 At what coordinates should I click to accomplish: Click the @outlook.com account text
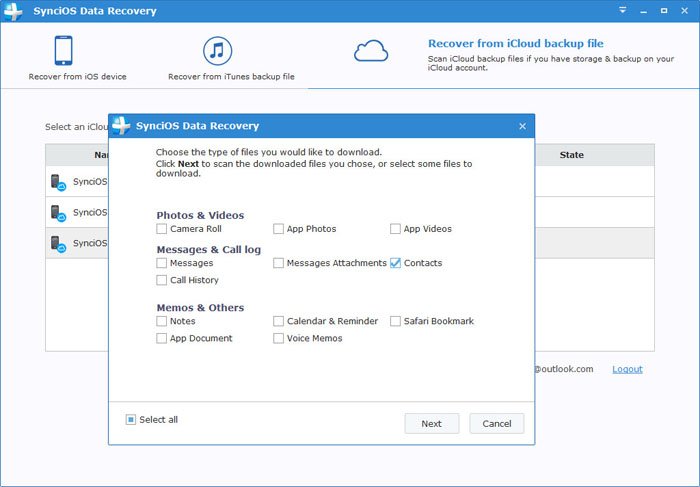pyautogui.click(x=564, y=369)
